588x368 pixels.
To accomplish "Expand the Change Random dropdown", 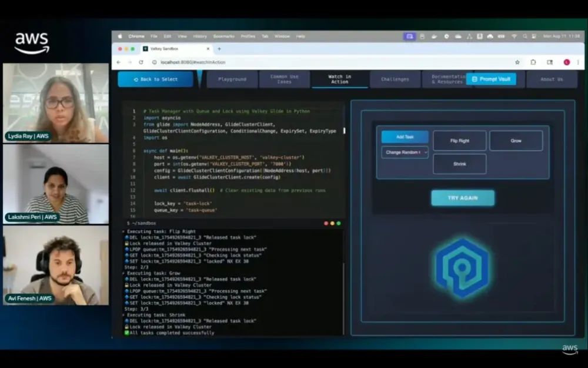I will (405, 152).
